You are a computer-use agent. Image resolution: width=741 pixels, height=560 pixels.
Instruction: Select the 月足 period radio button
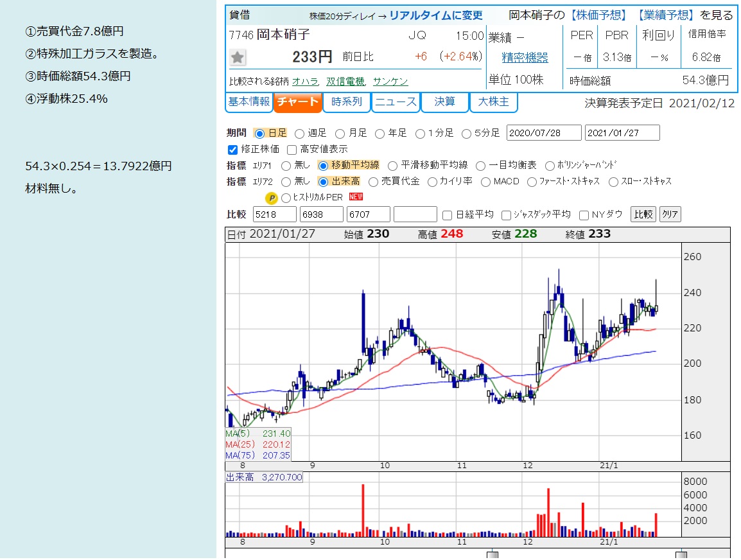point(340,134)
